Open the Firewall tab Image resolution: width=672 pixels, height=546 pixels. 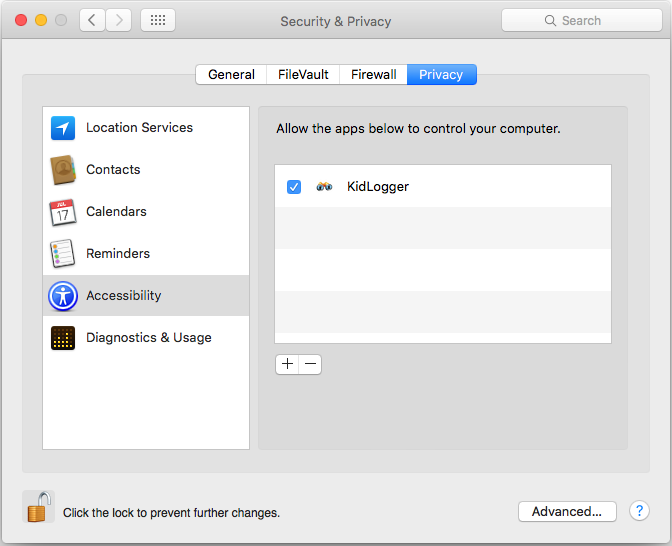(373, 75)
